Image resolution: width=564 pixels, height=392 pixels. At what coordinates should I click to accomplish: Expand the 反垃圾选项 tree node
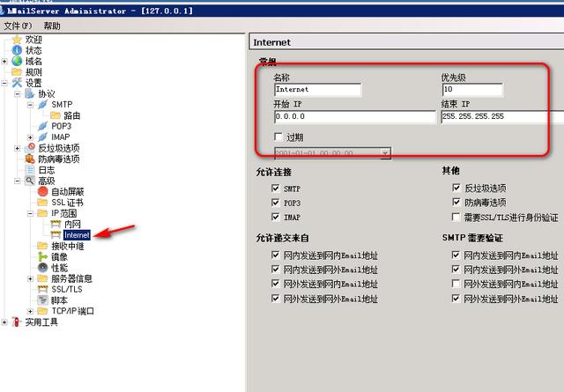click(x=18, y=148)
